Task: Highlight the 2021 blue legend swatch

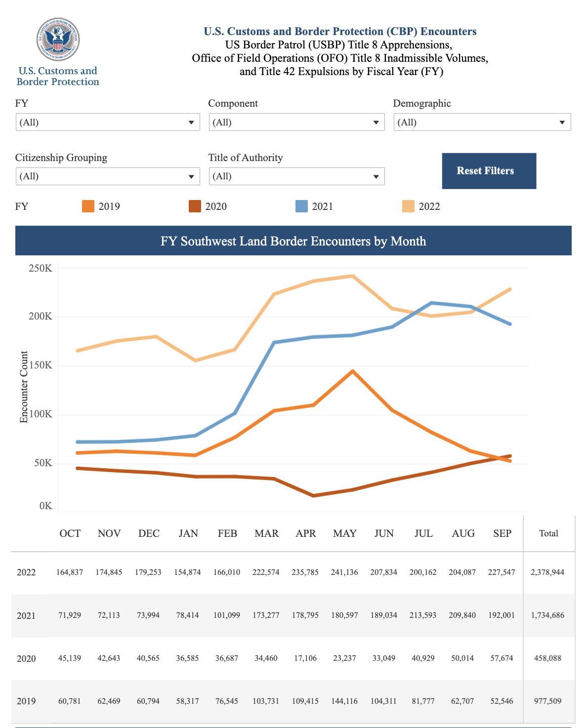Action: (x=301, y=206)
